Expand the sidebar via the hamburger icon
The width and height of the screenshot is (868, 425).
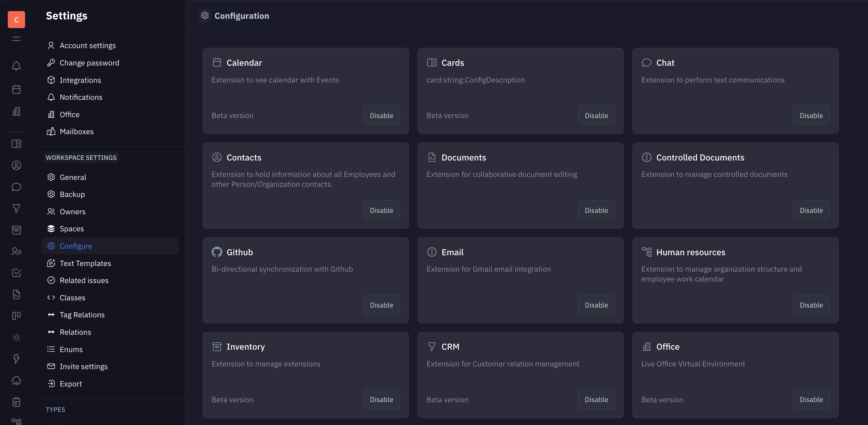click(x=16, y=39)
